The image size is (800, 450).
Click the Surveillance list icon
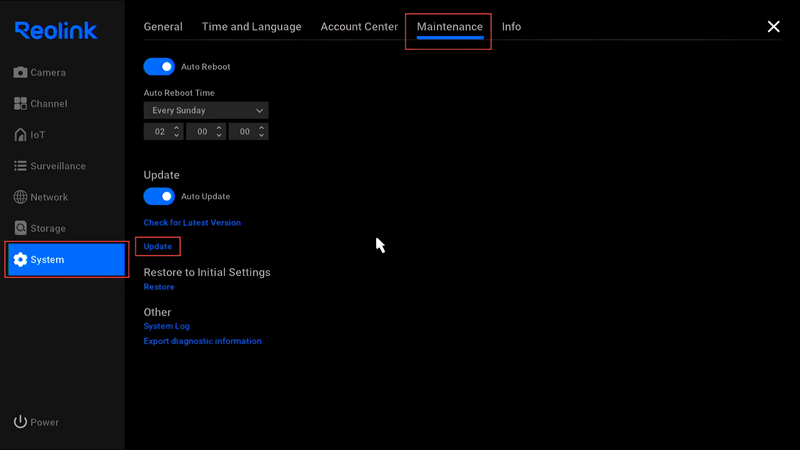pyautogui.click(x=21, y=166)
